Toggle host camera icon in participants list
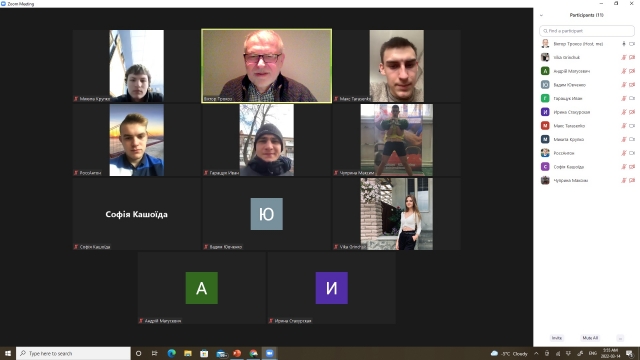The height and width of the screenshot is (360, 640). (632, 44)
